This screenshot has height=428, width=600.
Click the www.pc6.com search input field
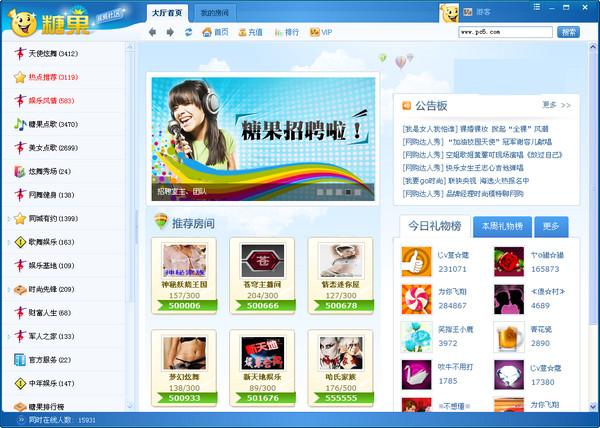click(x=505, y=32)
